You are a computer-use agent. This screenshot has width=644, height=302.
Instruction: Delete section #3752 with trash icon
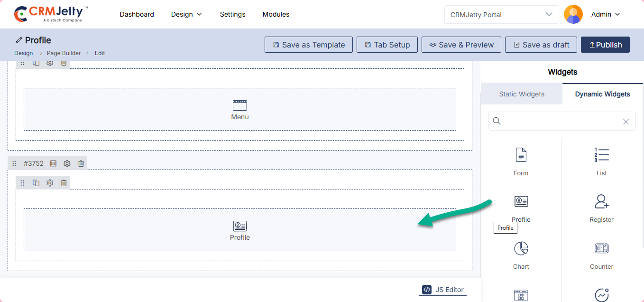(81, 163)
